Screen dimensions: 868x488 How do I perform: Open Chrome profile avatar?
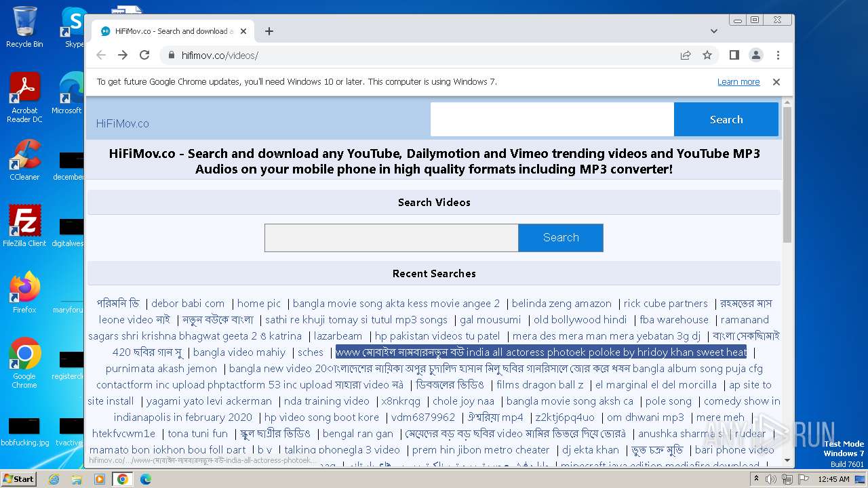pyautogui.click(x=755, y=55)
